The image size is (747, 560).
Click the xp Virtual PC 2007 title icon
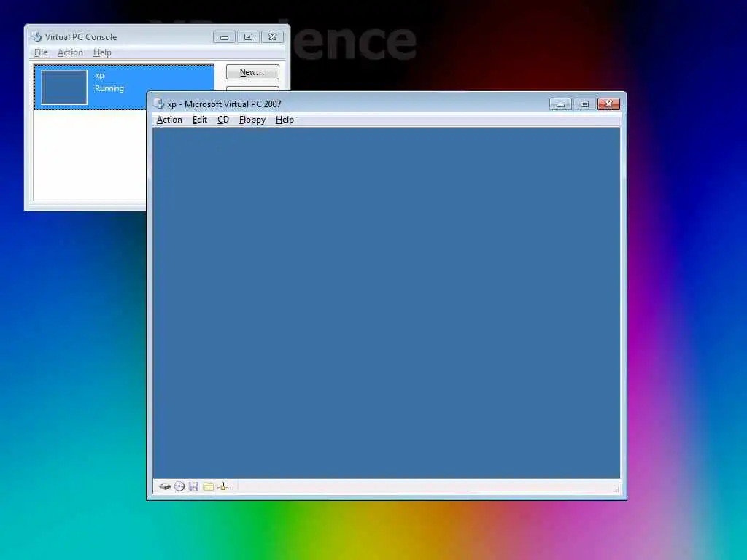click(158, 104)
